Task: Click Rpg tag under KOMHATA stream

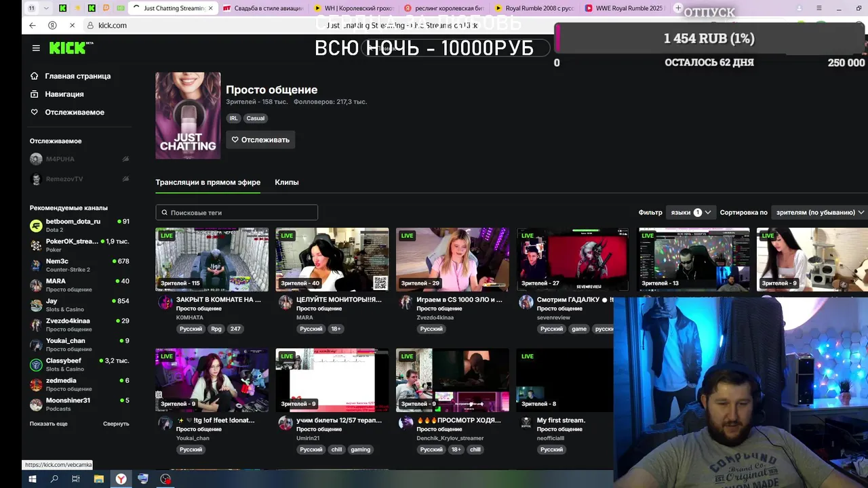Action: 216,329
